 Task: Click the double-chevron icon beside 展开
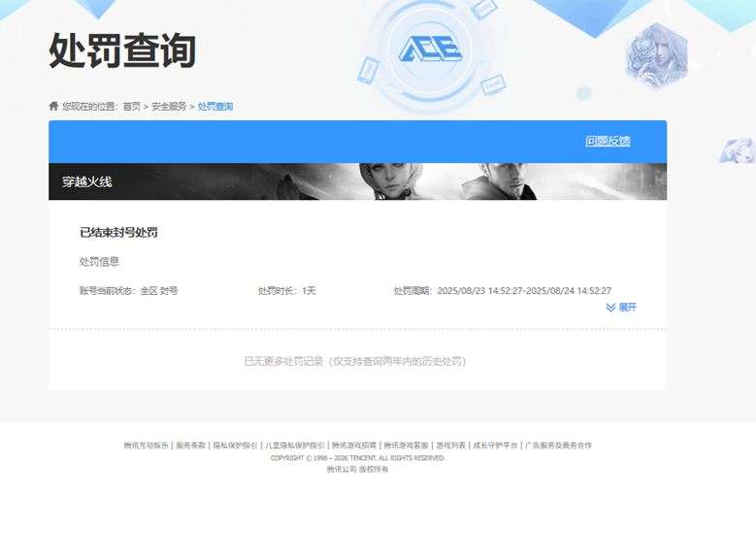(610, 308)
